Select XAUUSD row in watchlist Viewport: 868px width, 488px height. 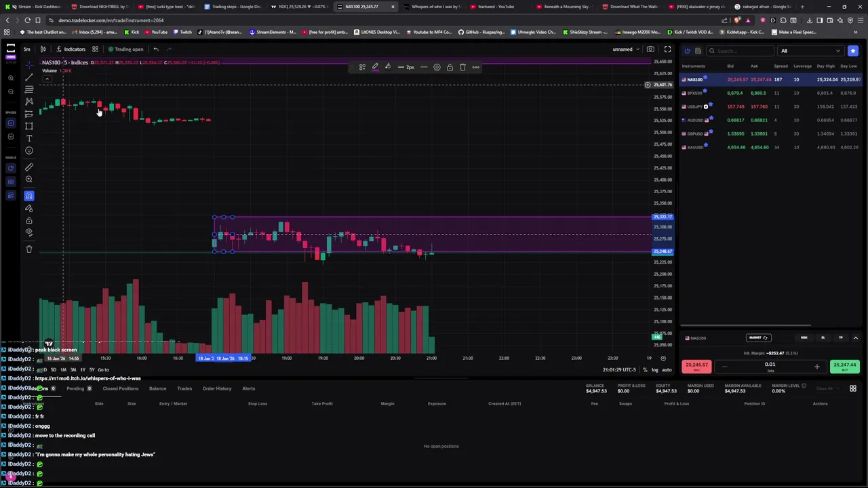pyautogui.click(x=771, y=147)
